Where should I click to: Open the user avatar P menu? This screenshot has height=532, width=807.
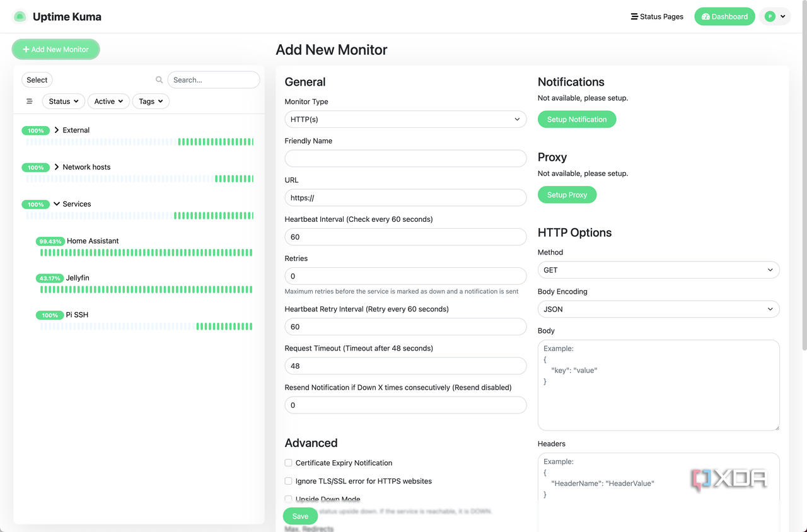click(775, 16)
